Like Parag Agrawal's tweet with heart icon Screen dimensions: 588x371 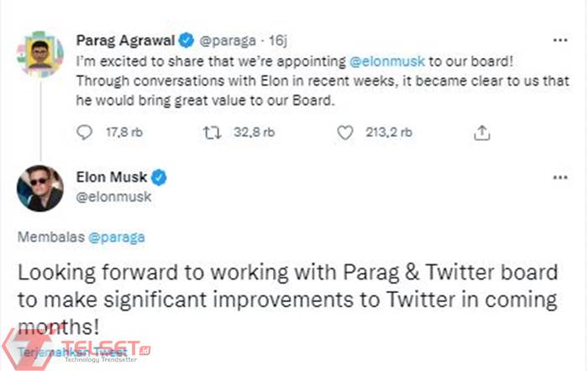click(344, 132)
